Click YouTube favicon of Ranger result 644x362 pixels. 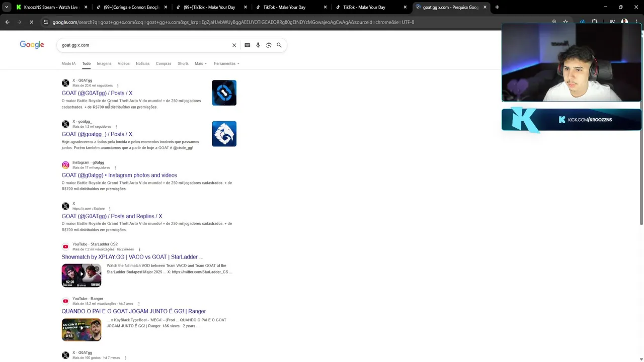[65, 301]
